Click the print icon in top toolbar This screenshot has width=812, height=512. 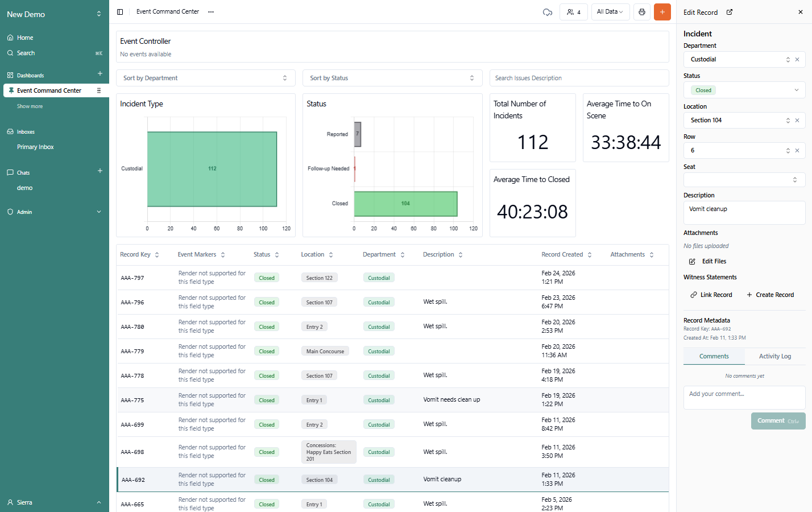click(x=642, y=12)
